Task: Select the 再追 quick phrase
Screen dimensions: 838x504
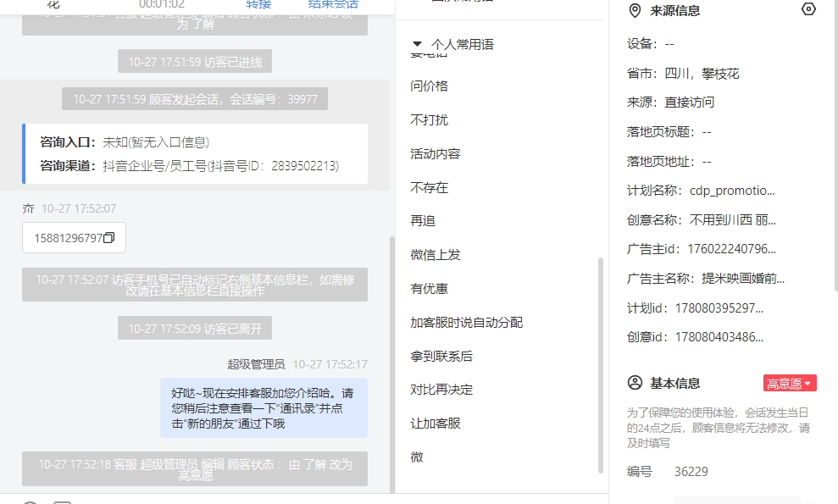Action: [x=423, y=221]
